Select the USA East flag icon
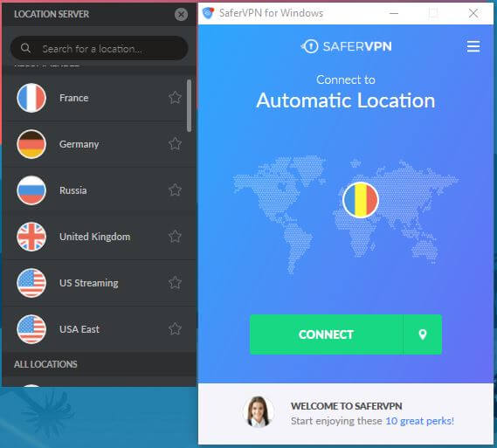497x448 pixels. tap(31, 329)
